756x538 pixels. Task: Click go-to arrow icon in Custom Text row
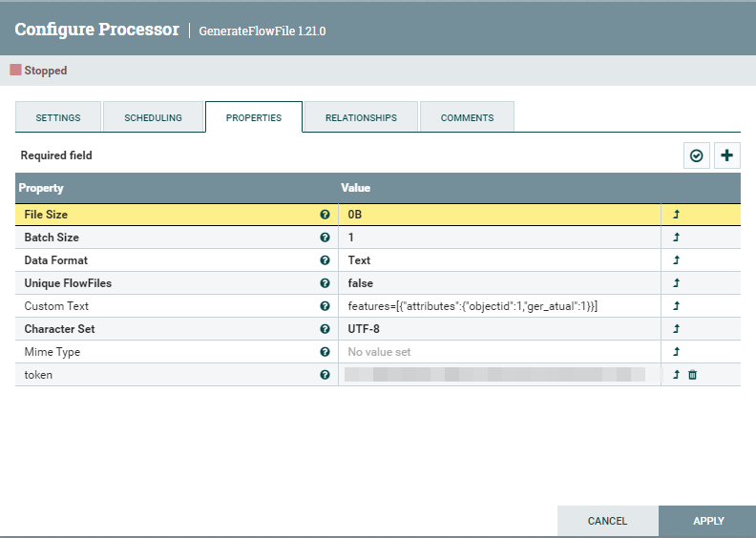677,306
